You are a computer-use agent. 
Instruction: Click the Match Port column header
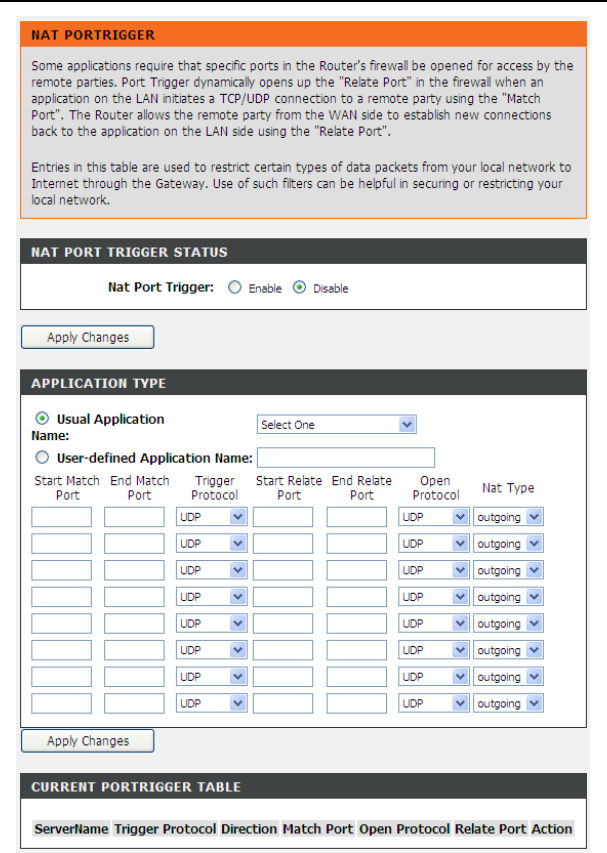(x=318, y=829)
